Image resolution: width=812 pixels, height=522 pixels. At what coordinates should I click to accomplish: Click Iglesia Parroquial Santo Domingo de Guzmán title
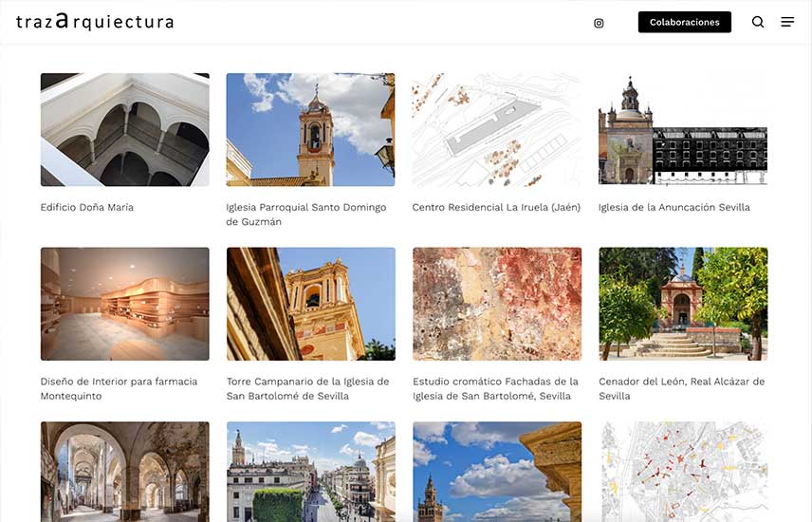[x=306, y=214]
